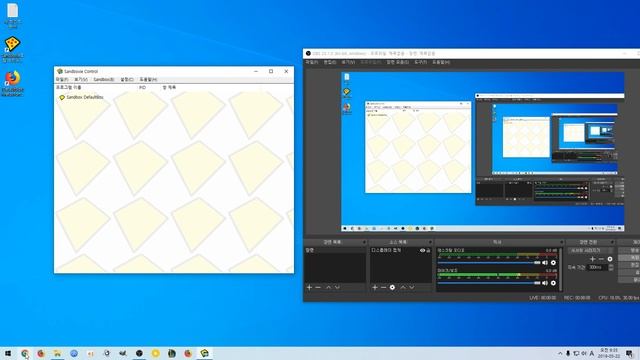640x360 pixels.
Task: Open desktop audio settings gear in mixer
Action: point(553,262)
